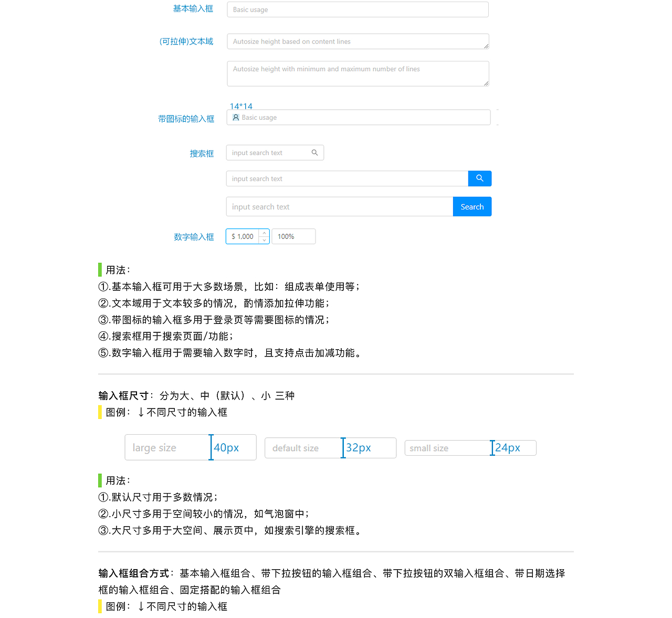Click the magnifier icon inside the small search box
The width and height of the screenshot is (672, 618).
314,152
